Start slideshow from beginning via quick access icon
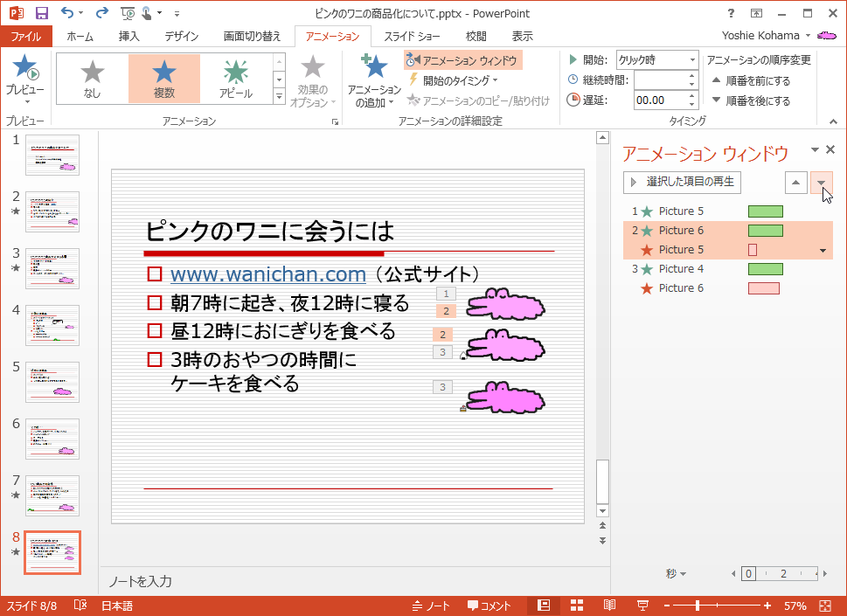Viewport: 847px width, 616px height. pos(128,13)
